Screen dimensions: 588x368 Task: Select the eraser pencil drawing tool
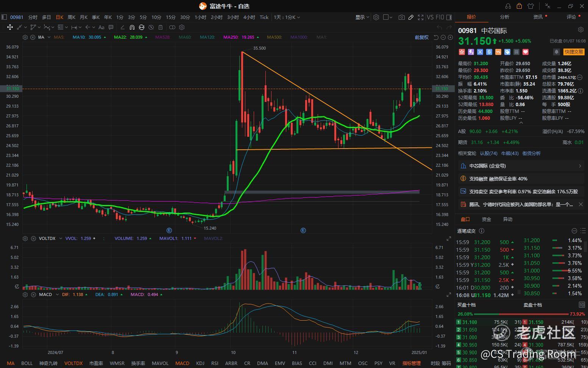point(122,27)
